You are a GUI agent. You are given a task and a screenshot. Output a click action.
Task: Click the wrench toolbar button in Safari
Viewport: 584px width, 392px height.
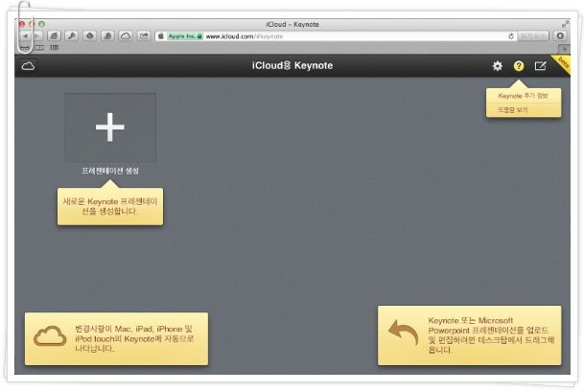71,36
